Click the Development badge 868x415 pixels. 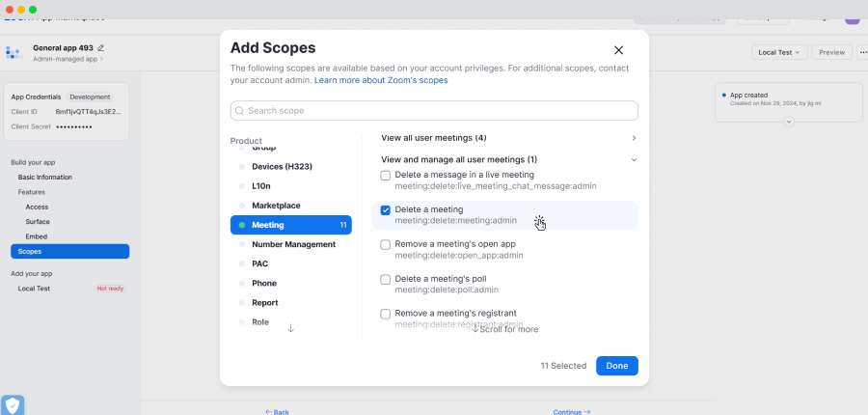(x=90, y=97)
